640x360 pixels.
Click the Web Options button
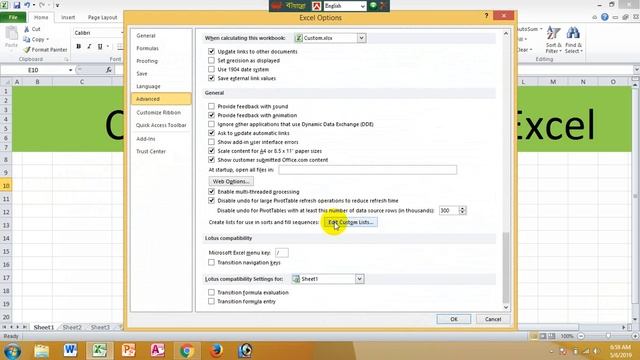(x=231, y=181)
